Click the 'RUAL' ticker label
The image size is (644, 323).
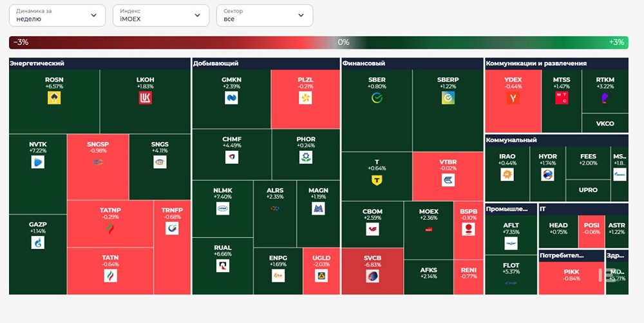(x=223, y=248)
